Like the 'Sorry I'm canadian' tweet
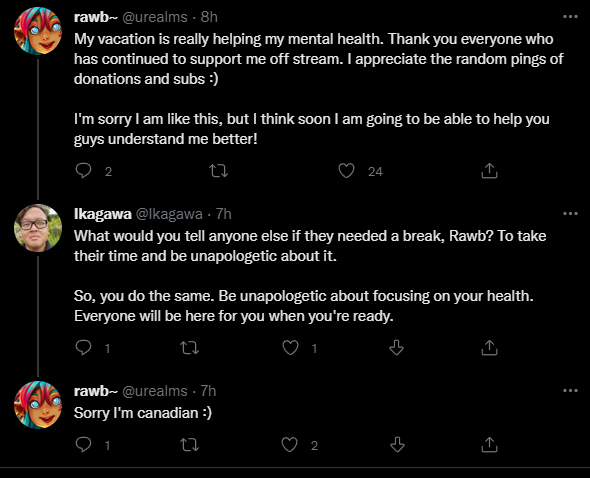This screenshot has width=590, height=478. tap(290, 445)
